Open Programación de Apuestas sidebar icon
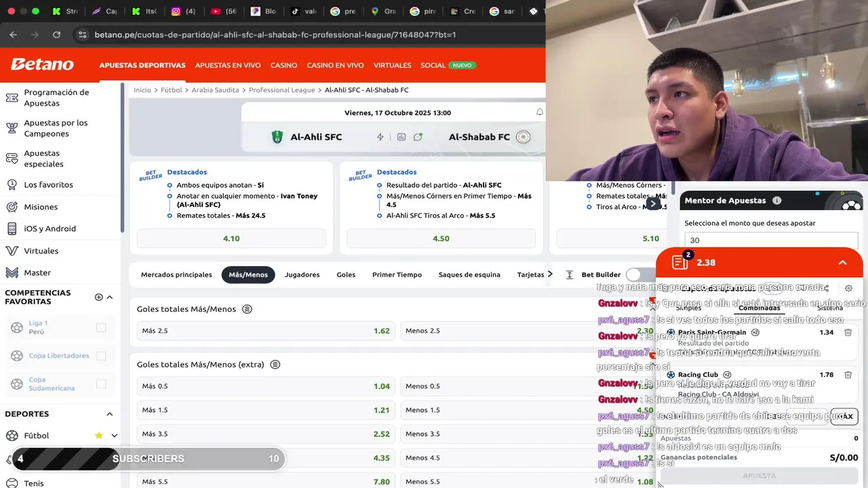868x488 pixels. click(12, 98)
